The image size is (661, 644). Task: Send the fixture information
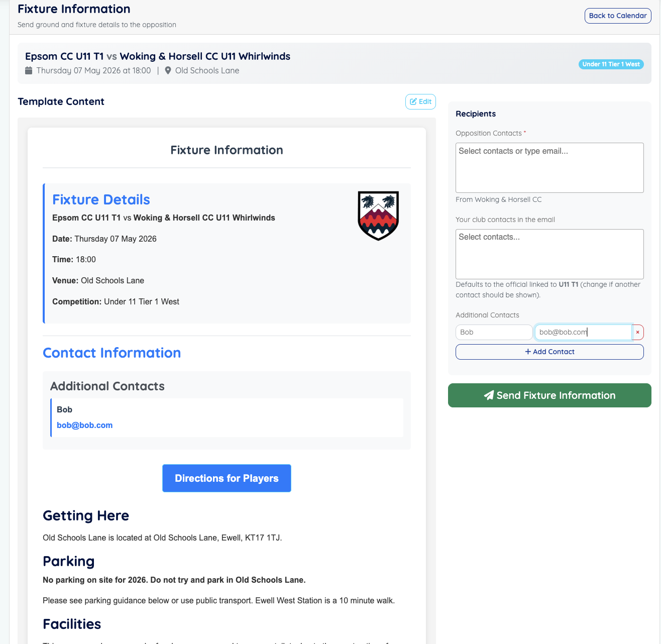click(x=549, y=395)
